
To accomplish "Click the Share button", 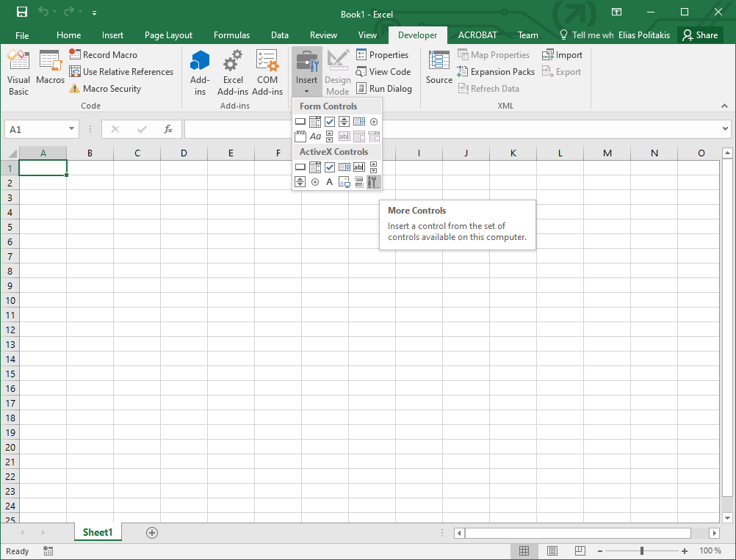I will pos(700,35).
